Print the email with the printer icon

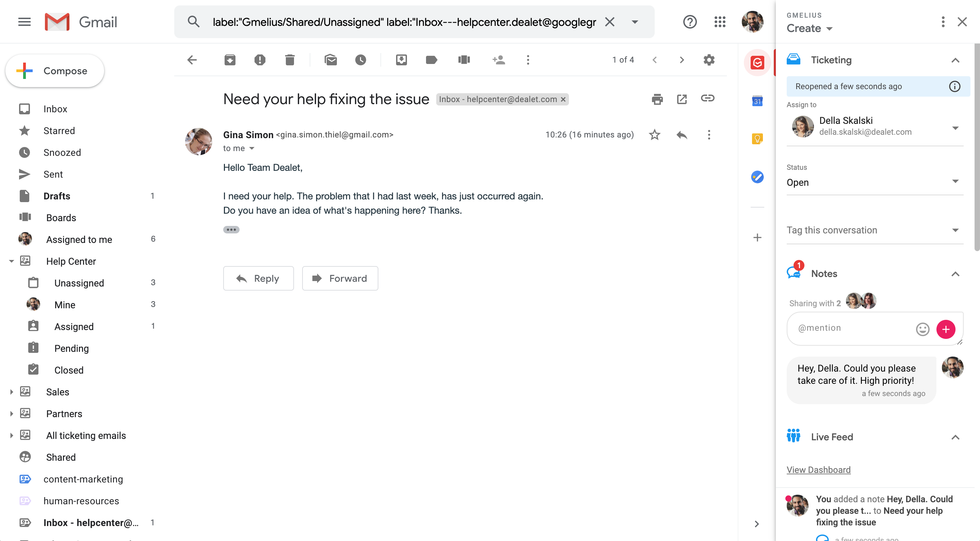pyautogui.click(x=657, y=99)
